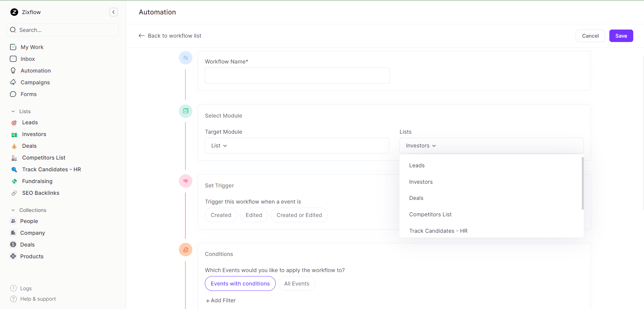This screenshot has height=309, width=644.
Task: Click the Leads target icon
Action: click(x=14, y=123)
